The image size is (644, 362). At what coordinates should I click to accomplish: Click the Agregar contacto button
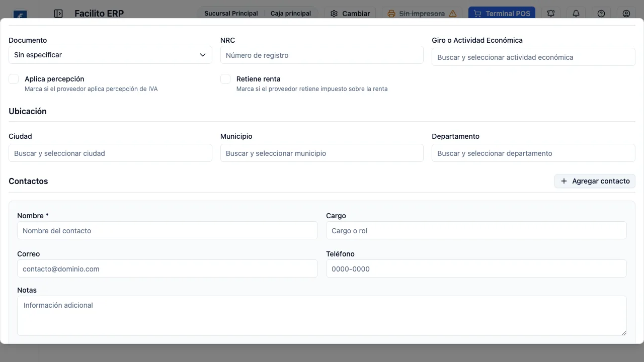(x=595, y=181)
